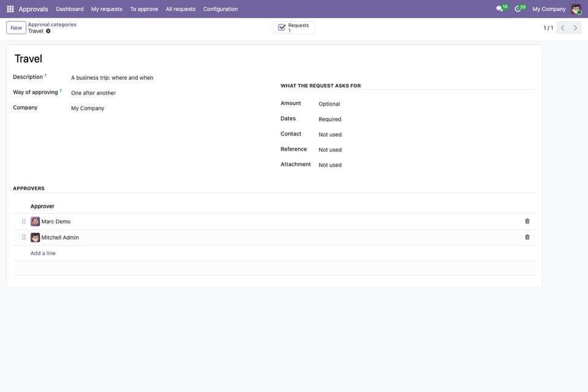Change the Reference field option
This screenshot has width=588, height=392.
click(x=427, y=150)
